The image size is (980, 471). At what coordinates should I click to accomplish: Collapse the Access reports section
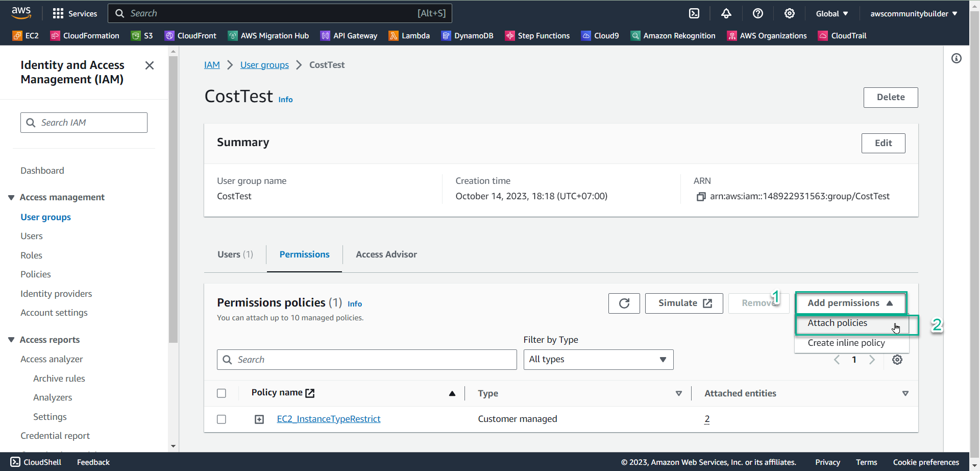click(11, 340)
